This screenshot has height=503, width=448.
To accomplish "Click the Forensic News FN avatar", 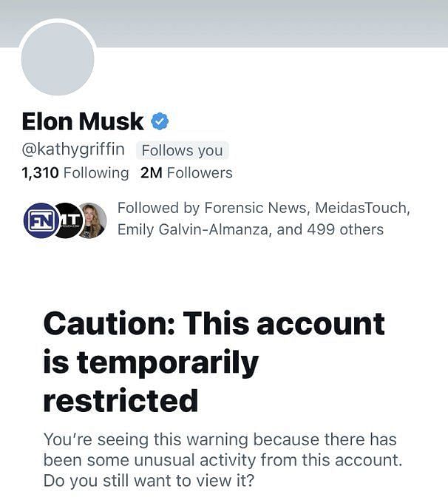I will 40,220.
